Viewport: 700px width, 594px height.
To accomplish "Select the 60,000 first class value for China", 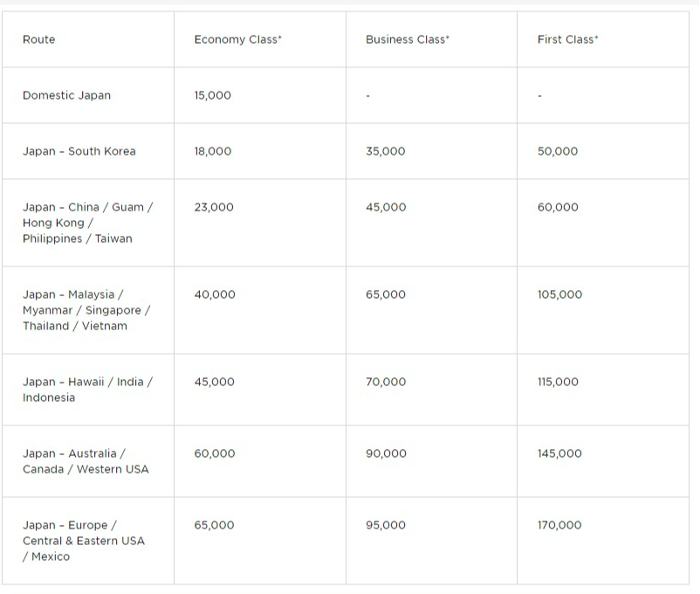I will 558,207.
